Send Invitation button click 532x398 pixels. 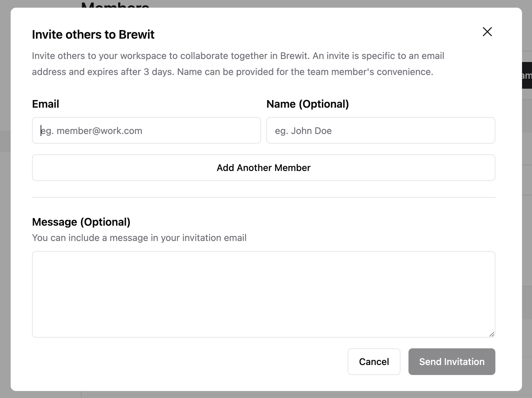452,362
